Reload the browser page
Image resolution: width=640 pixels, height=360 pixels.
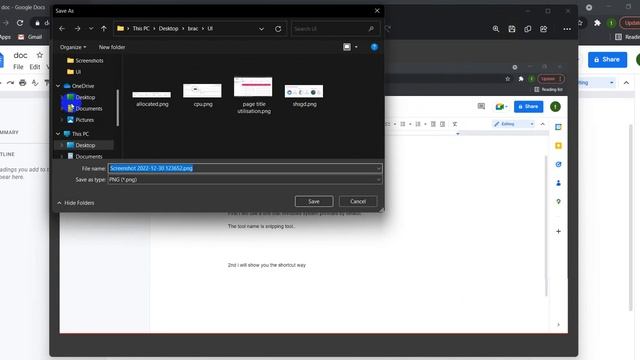tap(20, 23)
